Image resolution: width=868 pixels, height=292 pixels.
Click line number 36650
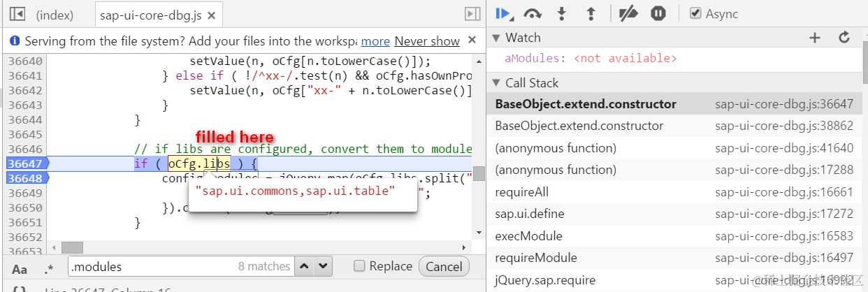coord(24,207)
